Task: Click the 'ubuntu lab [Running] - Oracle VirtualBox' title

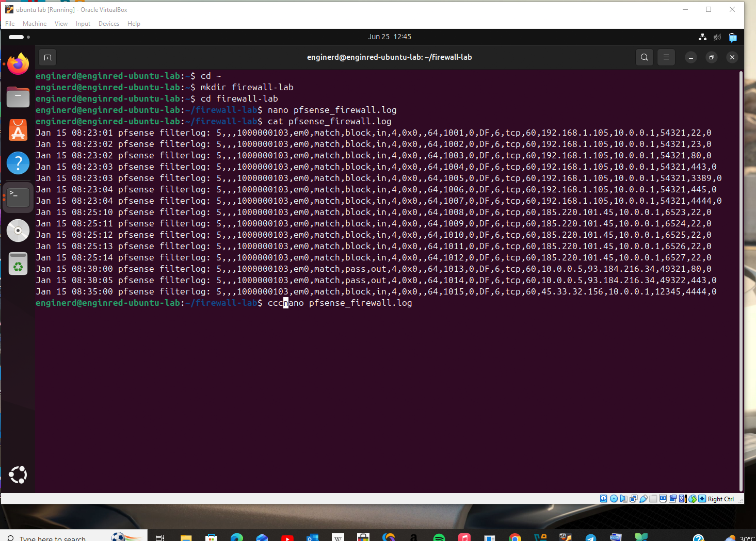Action: pos(72,10)
